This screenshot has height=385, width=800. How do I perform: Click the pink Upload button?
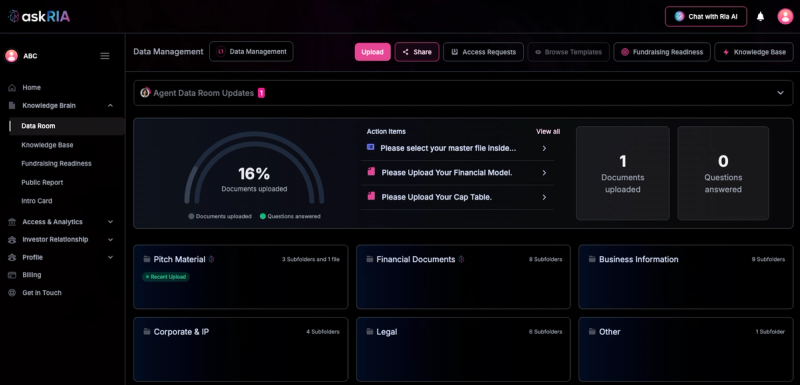pos(372,52)
